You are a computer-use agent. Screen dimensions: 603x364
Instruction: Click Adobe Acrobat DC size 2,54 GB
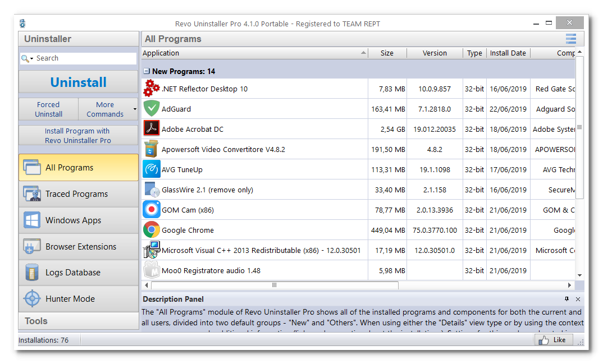point(392,130)
